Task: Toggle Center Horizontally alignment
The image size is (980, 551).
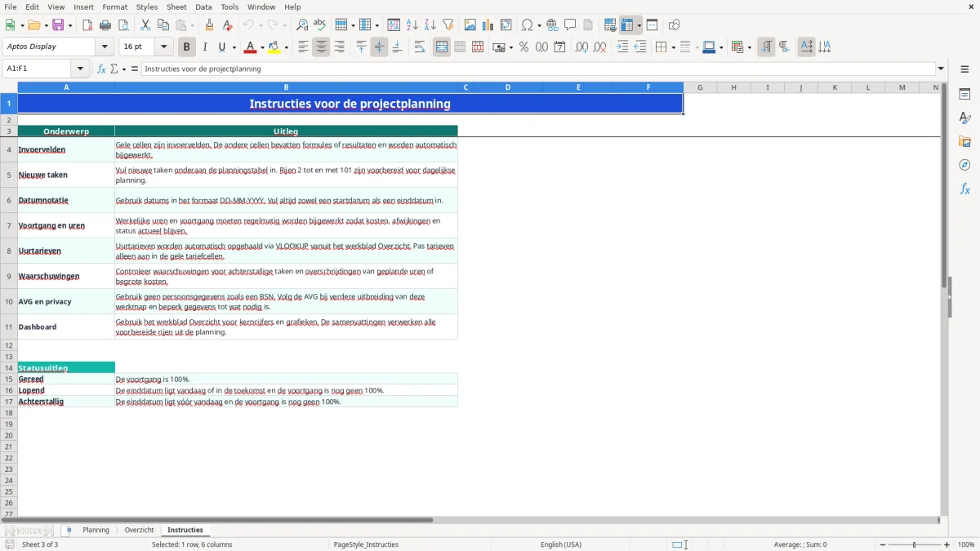Action: [x=321, y=47]
